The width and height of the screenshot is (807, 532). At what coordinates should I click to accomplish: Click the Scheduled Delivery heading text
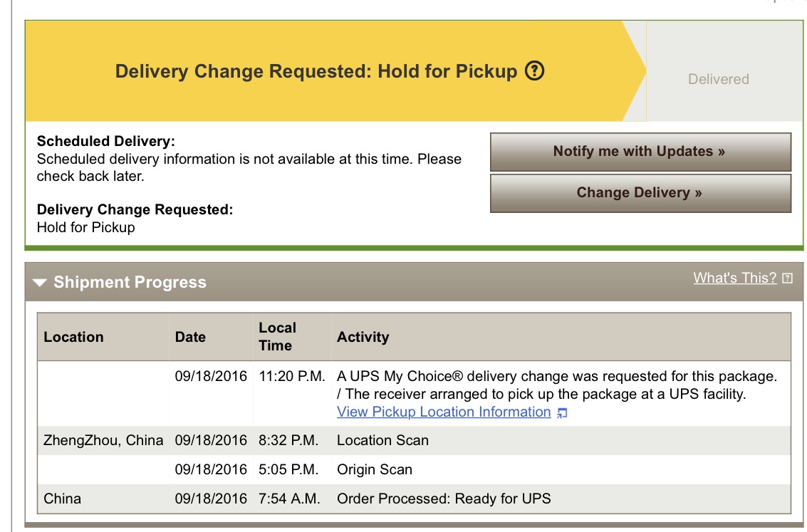[105, 141]
